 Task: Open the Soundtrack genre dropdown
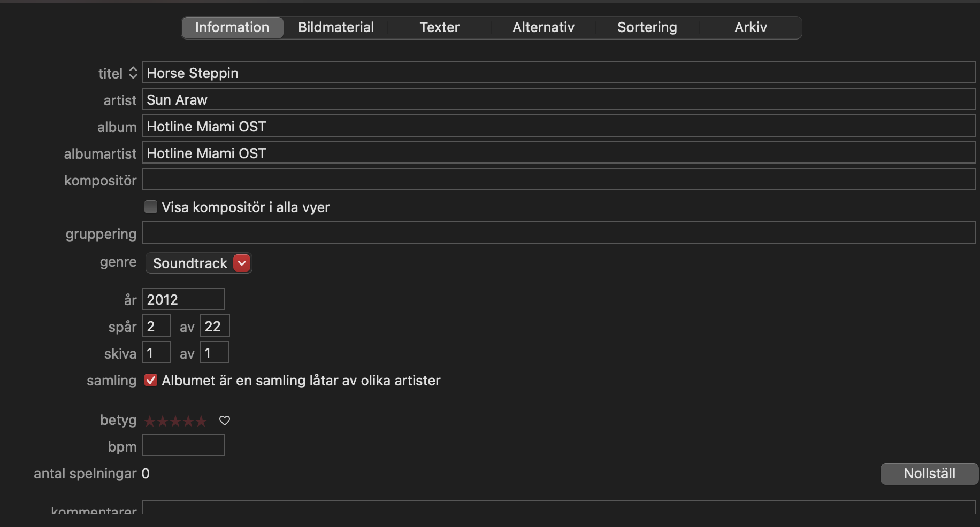click(x=242, y=263)
